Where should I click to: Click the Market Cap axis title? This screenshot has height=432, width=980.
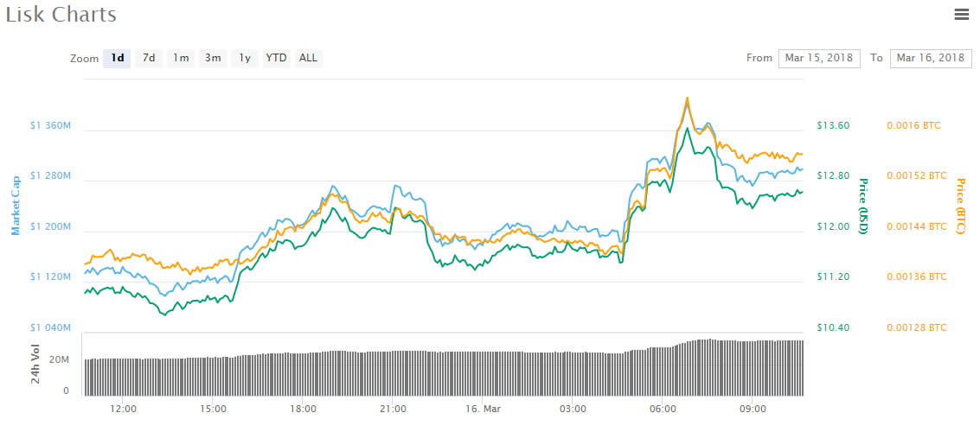coord(16,206)
